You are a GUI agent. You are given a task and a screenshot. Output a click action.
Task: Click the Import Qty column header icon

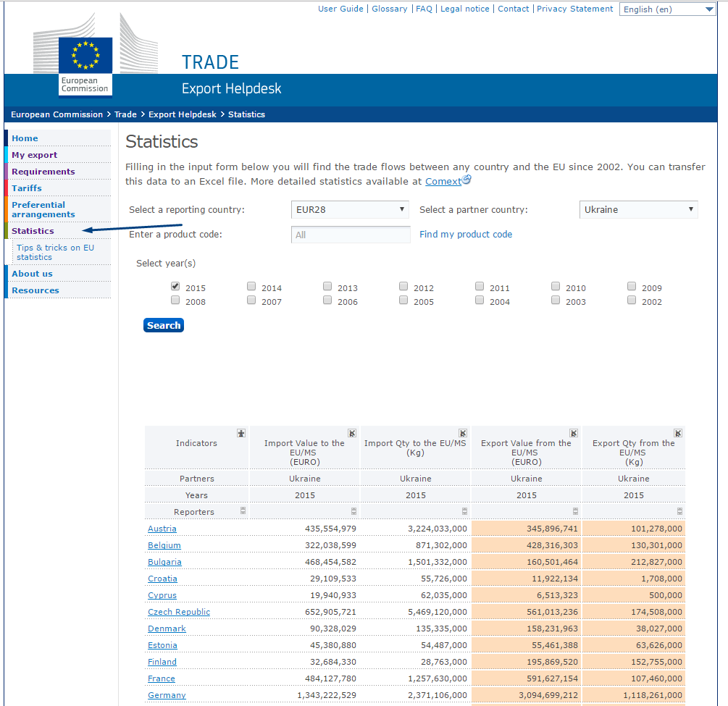(463, 433)
